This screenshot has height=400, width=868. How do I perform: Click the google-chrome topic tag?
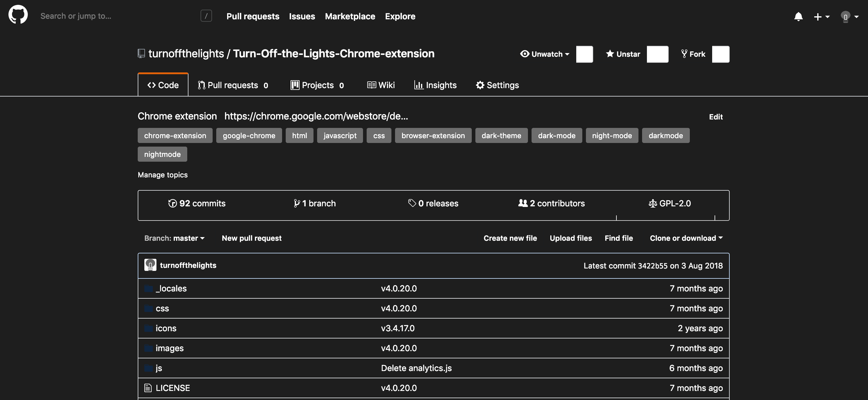click(249, 135)
